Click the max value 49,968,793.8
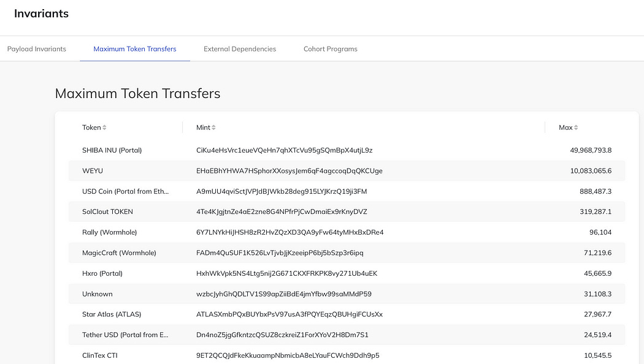This screenshot has height=364, width=644. coord(591,150)
